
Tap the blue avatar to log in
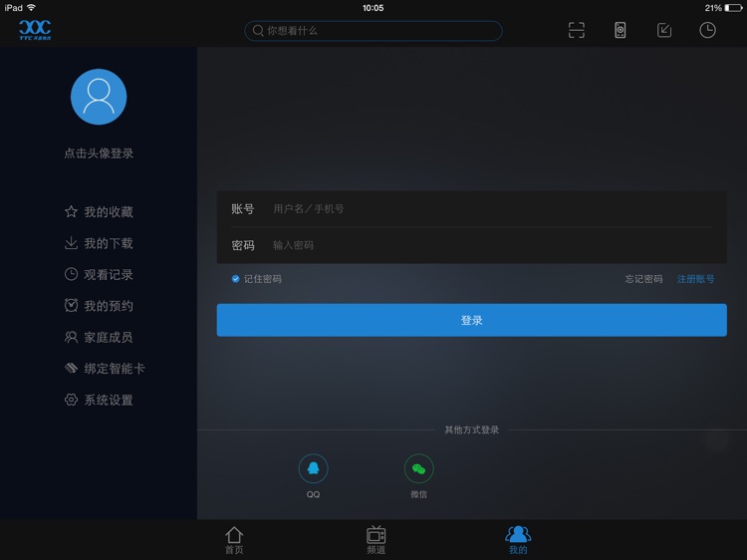pos(99,97)
